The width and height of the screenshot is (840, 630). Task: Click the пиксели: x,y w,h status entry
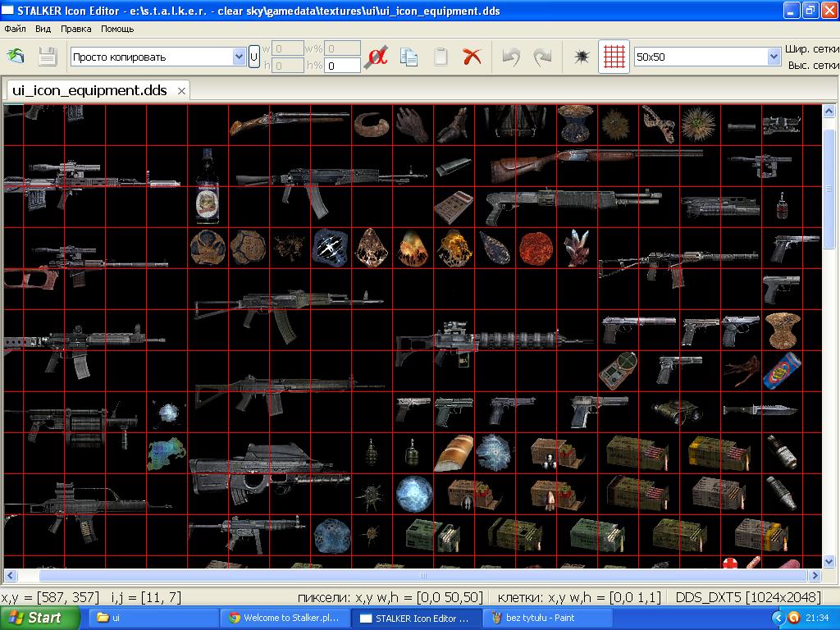390,597
